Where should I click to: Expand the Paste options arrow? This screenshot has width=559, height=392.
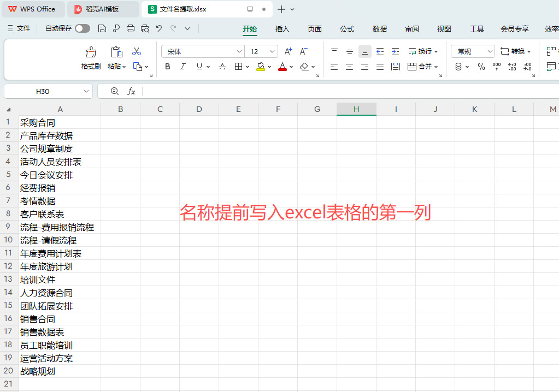pos(124,67)
